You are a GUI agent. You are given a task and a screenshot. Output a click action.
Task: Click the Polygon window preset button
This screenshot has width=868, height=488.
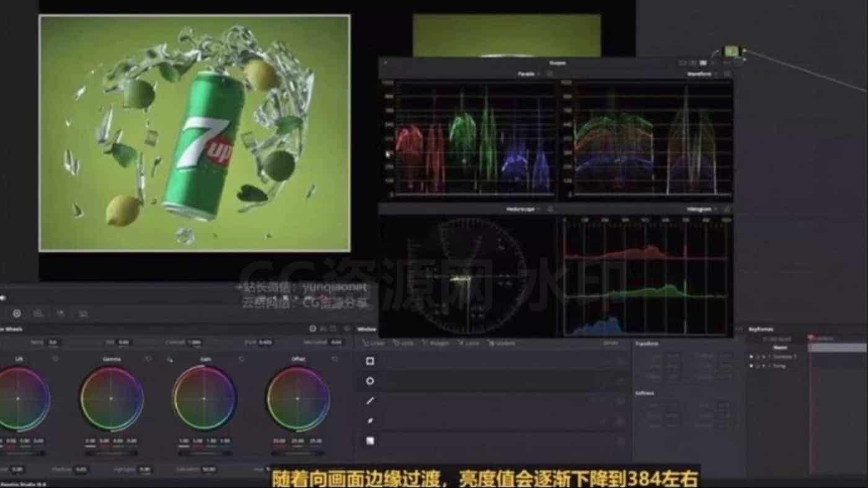click(x=436, y=343)
